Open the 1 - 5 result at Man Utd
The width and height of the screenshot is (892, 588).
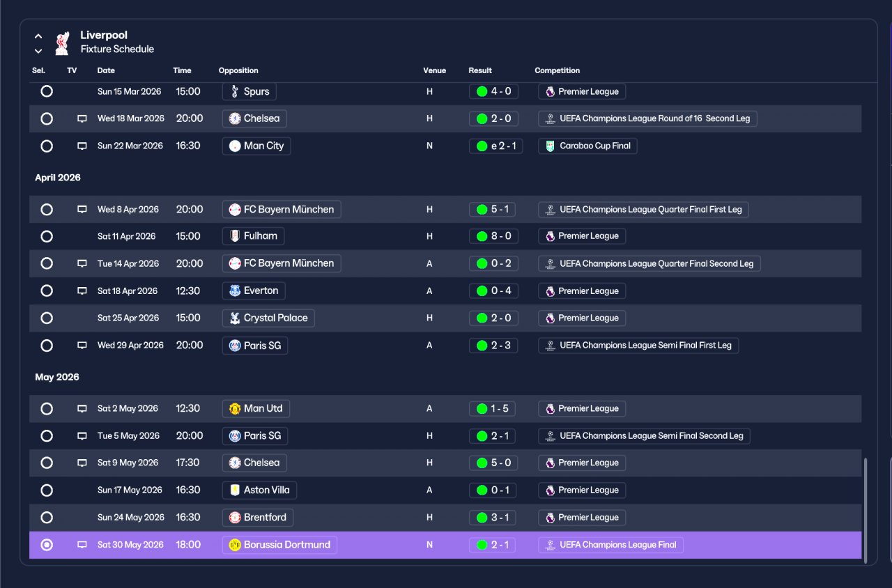point(492,408)
